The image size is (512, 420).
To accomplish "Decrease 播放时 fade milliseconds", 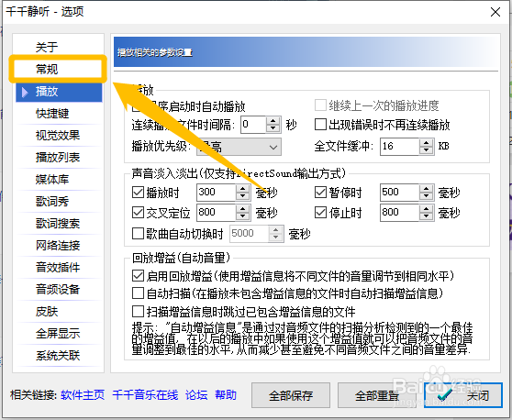I will 242,196.
